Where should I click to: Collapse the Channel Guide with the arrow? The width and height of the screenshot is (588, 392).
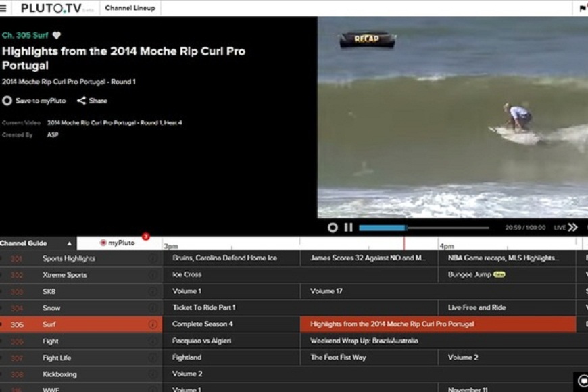pos(69,243)
